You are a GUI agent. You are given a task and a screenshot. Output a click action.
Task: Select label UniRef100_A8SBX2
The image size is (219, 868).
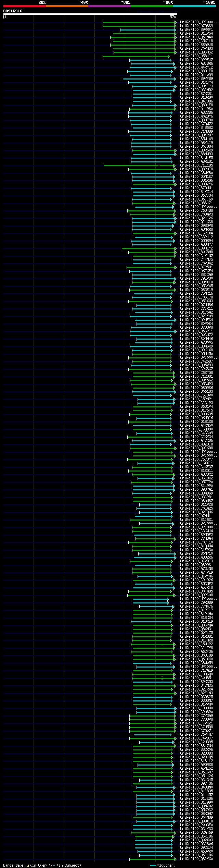point(196,475)
